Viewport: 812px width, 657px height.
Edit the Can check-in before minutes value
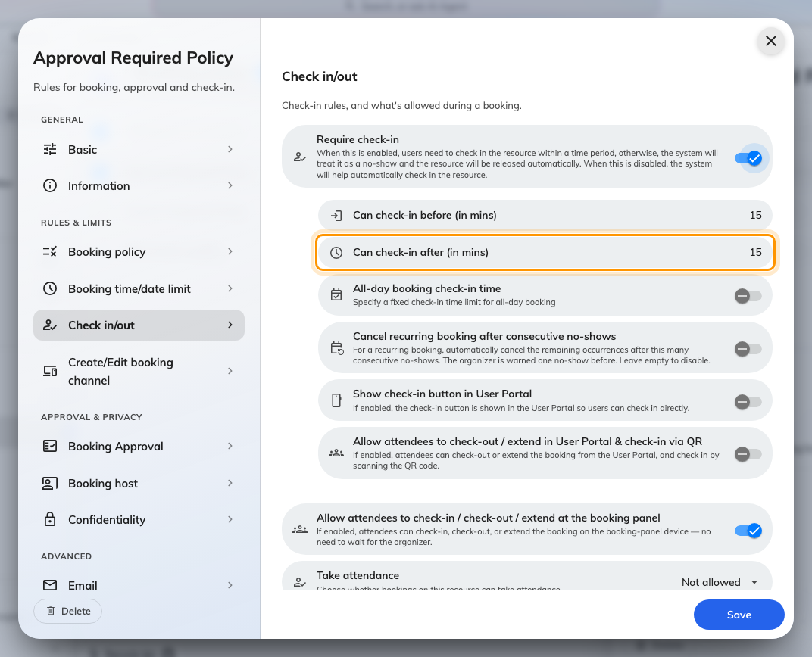[x=755, y=215]
